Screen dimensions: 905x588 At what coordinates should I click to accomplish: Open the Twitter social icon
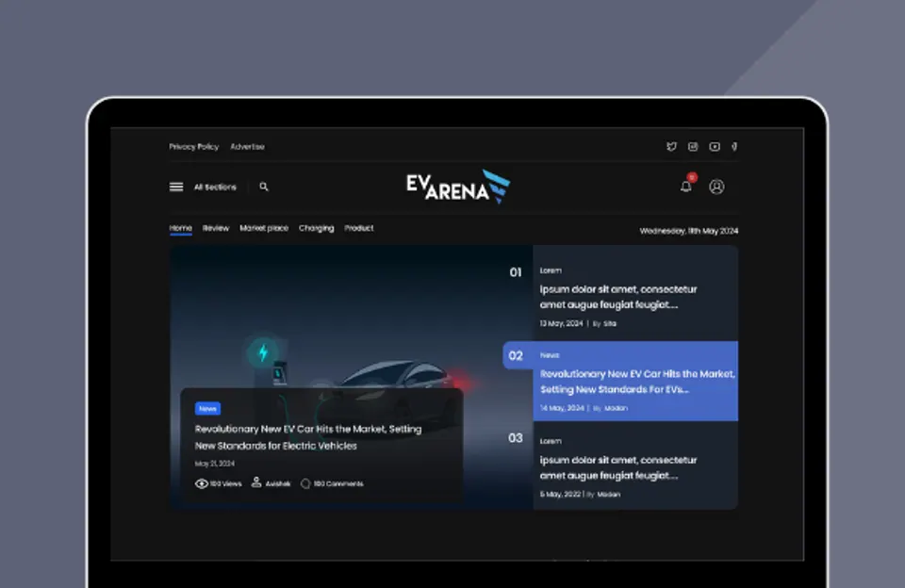[671, 147]
